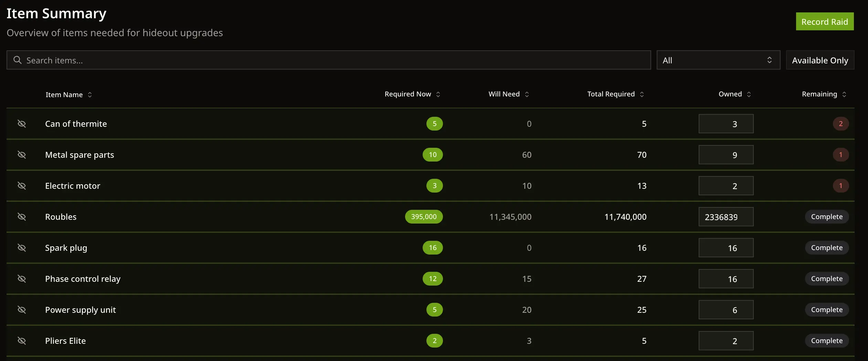Screen dimensions: 868x361
Task: Hide the Power supply unit item
Action: (x=22, y=310)
